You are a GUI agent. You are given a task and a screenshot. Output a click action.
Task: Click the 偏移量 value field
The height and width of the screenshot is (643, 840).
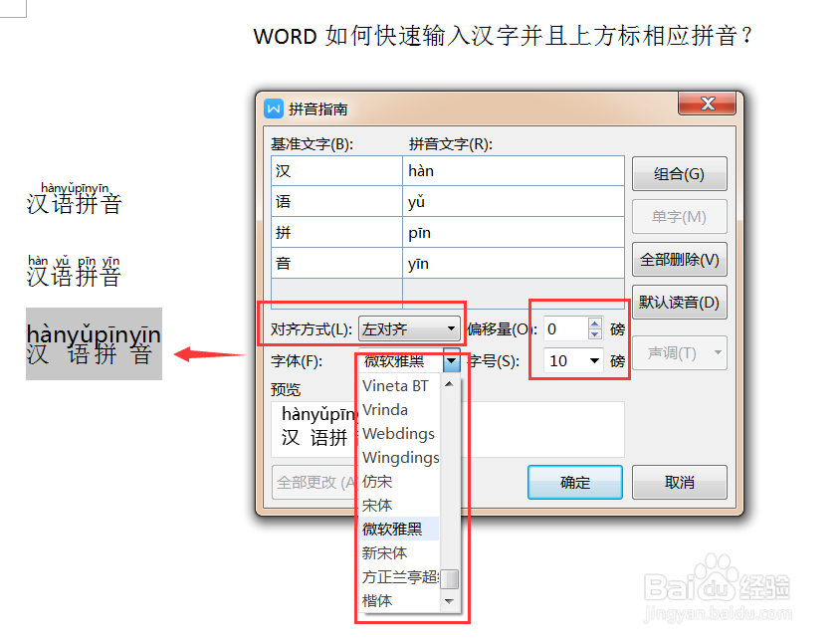point(565,328)
